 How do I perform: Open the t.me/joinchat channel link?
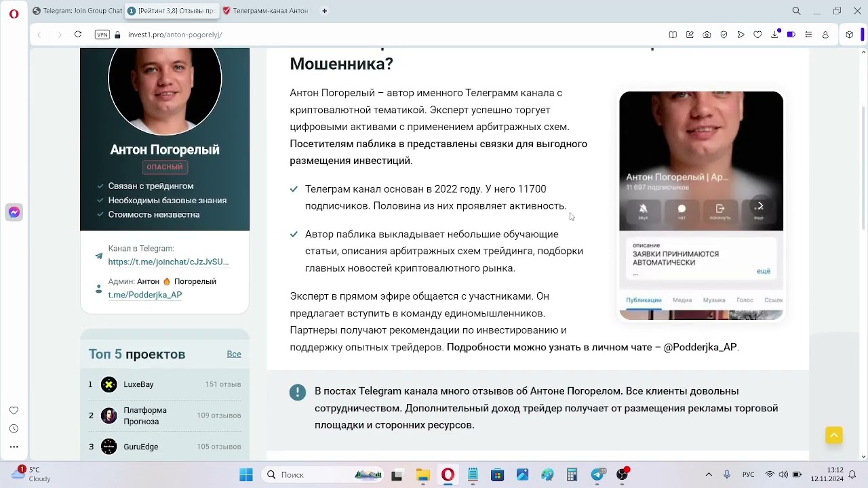(168, 262)
